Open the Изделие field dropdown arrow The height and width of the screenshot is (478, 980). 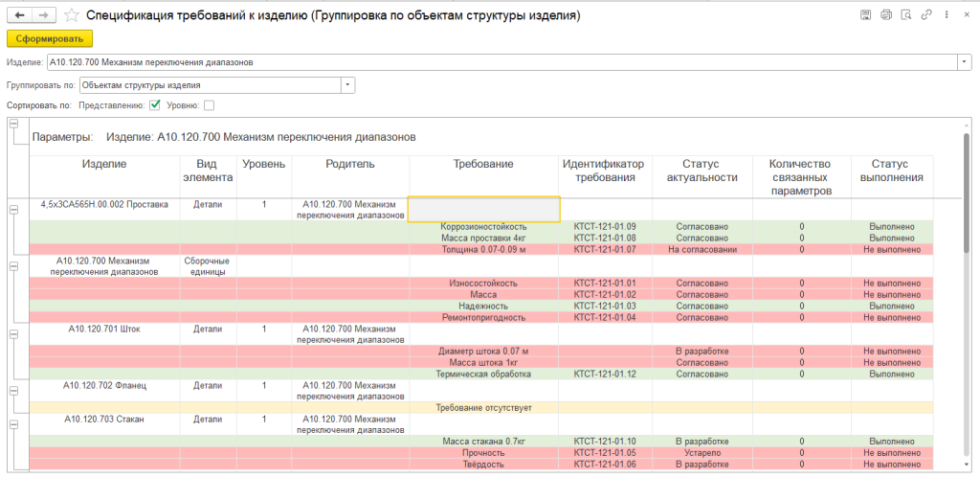click(x=963, y=62)
